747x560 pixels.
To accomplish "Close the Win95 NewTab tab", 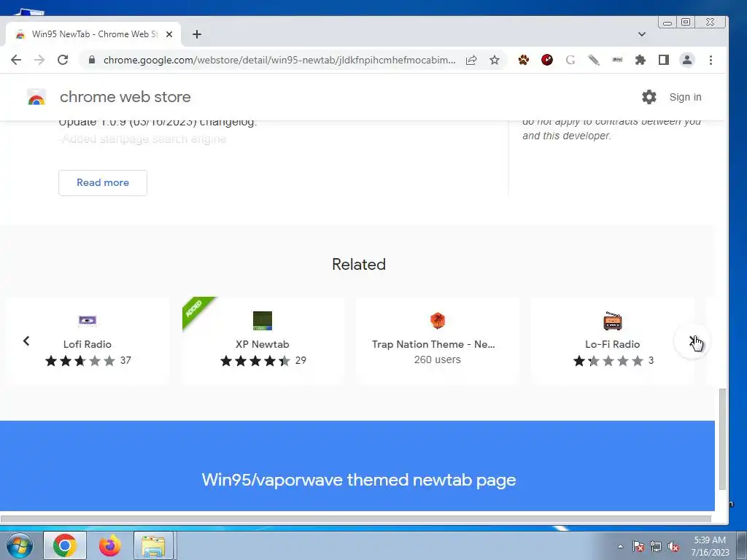I will click(x=169, y=34).
